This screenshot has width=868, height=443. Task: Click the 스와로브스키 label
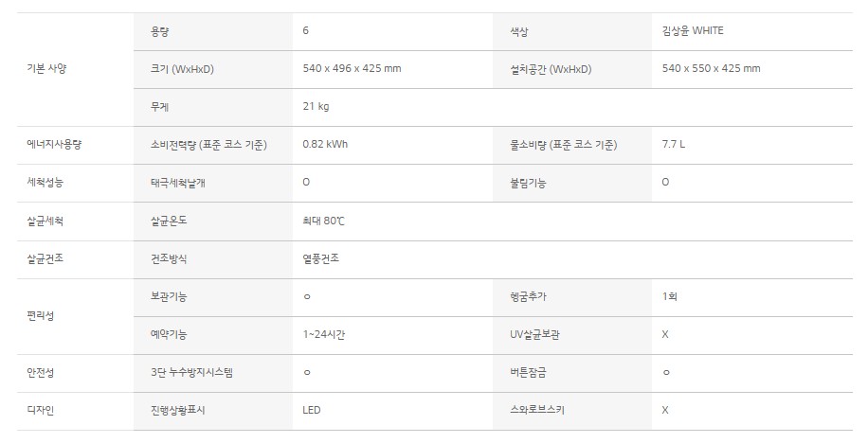[x=537, y=411]
